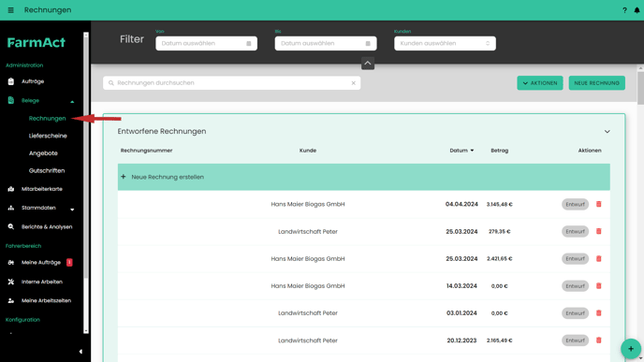Collapse the Entworfene Rechnungen section
Viewport: 644px width, 362px height.
point(607,132)
